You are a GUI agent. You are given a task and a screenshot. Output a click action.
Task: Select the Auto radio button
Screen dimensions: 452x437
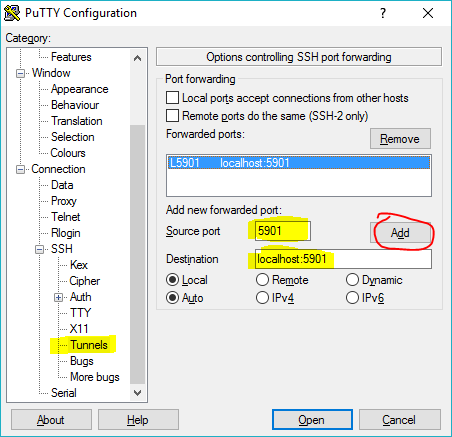172,298
